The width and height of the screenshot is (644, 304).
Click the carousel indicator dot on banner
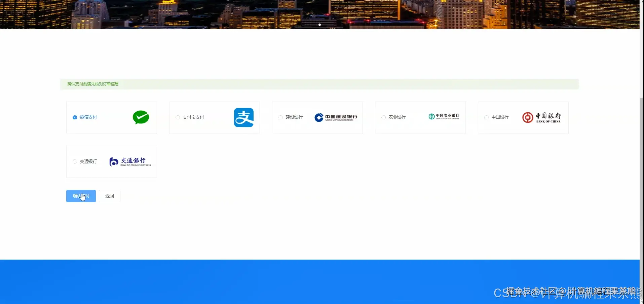pos(319,25)
